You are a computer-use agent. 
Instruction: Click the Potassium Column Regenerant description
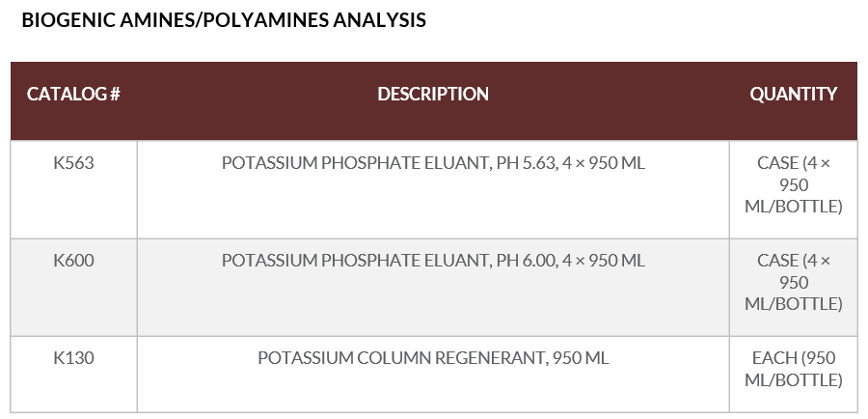(433, 358)
